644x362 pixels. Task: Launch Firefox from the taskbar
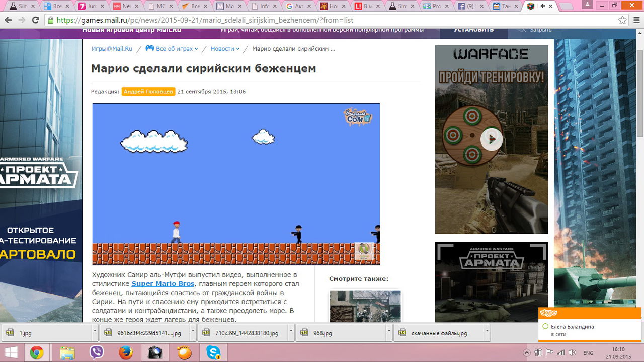126,353
